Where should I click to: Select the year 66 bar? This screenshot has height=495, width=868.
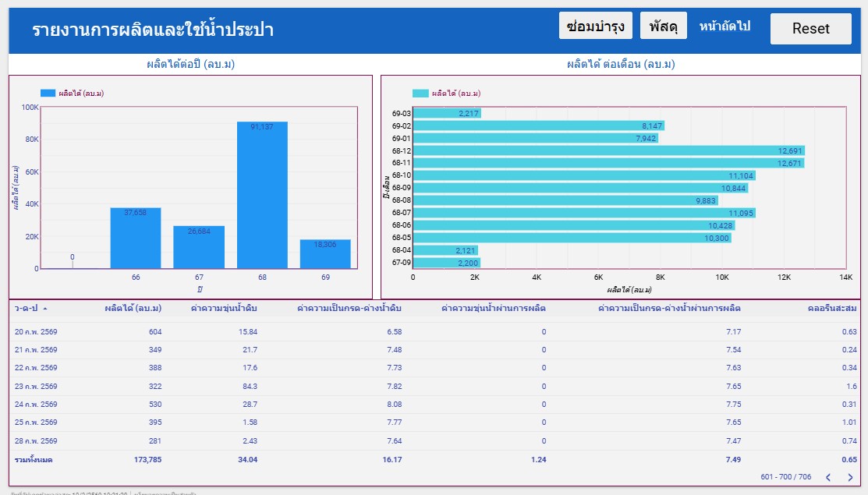coord(136,239)
